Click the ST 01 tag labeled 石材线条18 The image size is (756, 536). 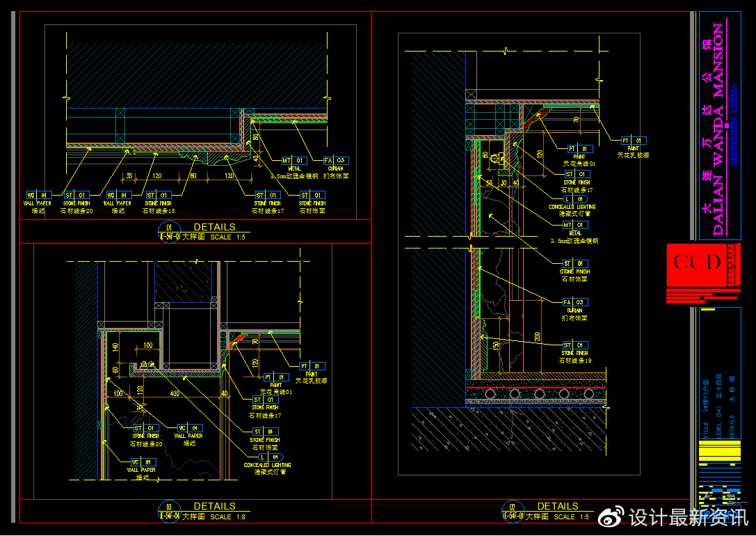[158, 195]
